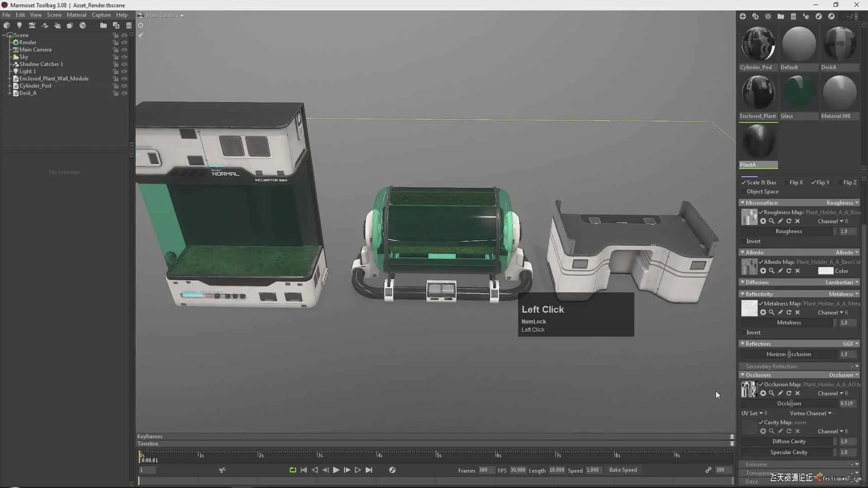Click the add shadow catcher toolbar icon
Viewport: 868px width, 488px height.
[x=45, y=25]
